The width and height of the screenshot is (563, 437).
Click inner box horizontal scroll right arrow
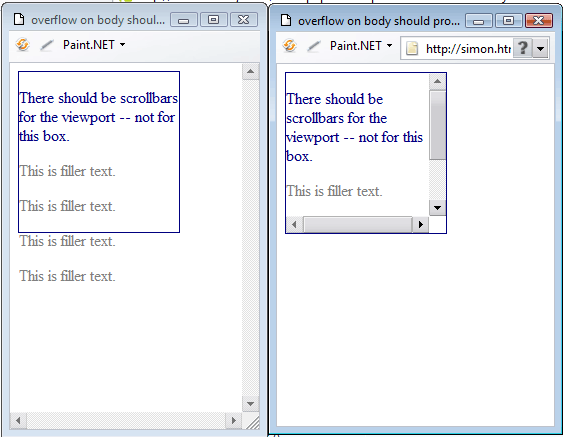tap(420, 224)
